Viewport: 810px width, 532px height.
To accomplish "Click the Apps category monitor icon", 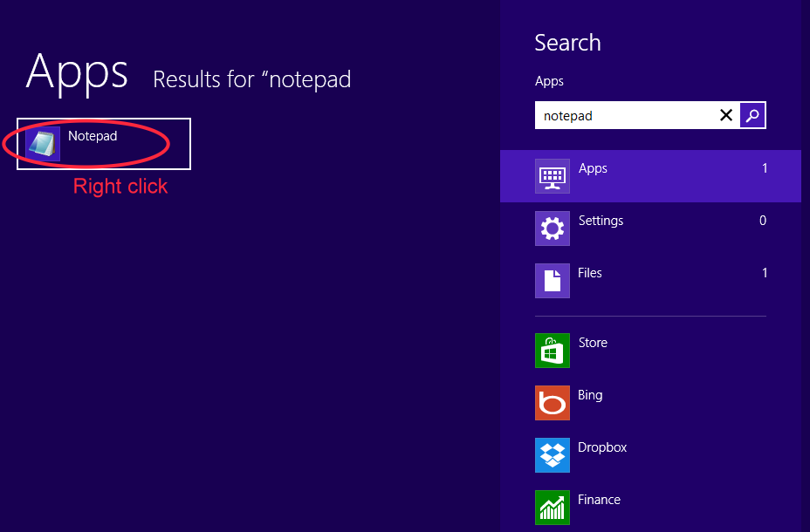I will coord(552,176).
